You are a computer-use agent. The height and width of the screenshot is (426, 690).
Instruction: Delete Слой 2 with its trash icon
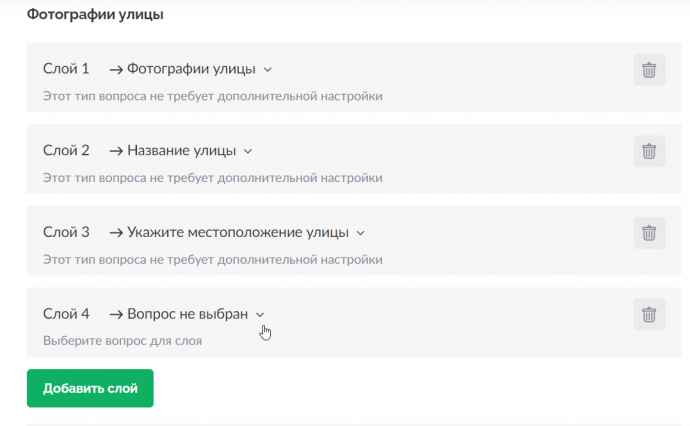coord(649,151)
